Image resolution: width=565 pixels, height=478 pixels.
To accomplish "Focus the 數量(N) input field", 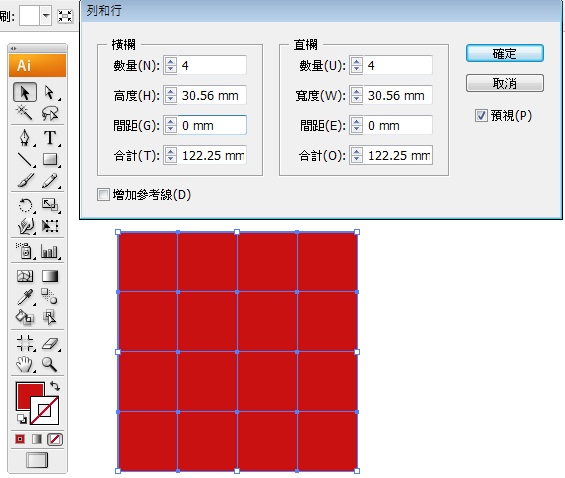I will (x=212, y=65).
